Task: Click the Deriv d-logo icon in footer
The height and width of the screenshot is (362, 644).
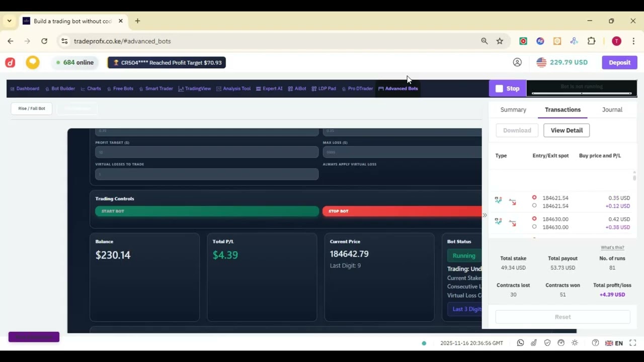Action: 534,343
